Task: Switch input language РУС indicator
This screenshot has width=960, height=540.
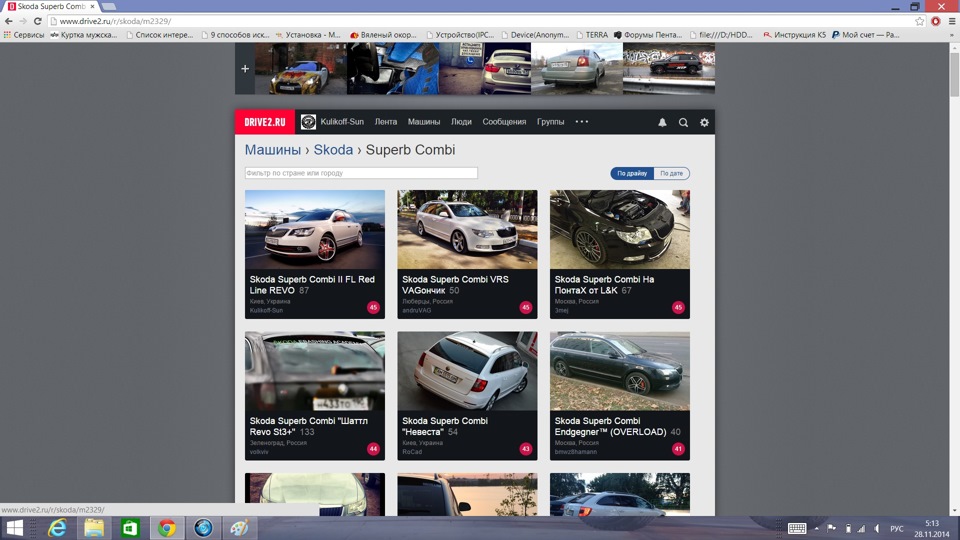Action: click(x=897, y=528)
